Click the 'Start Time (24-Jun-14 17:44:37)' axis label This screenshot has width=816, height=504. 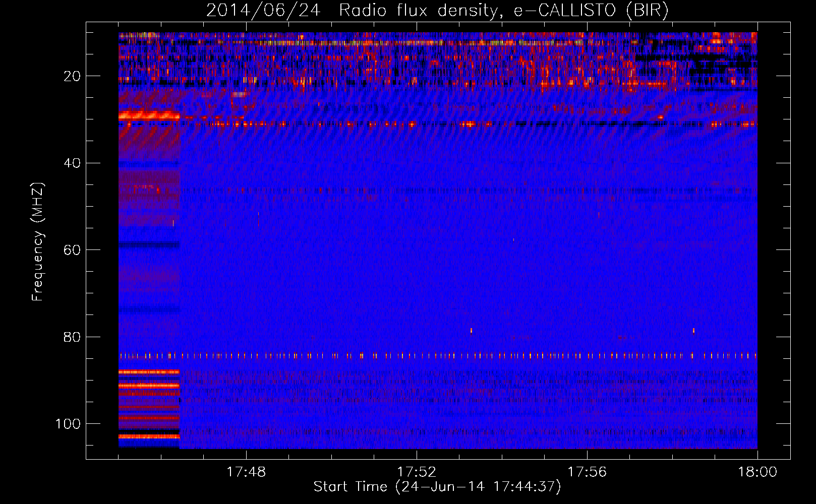tap(437, 487)
